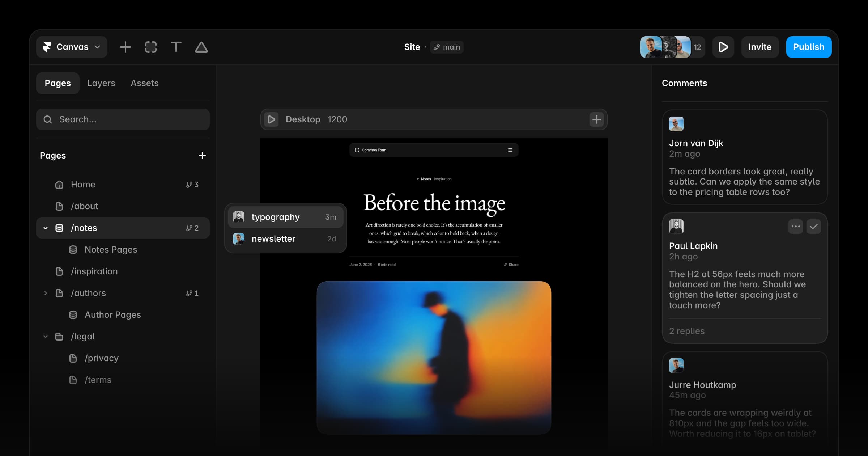Select the Text tool icon
The image size is (868, 456).
[176, 47]
